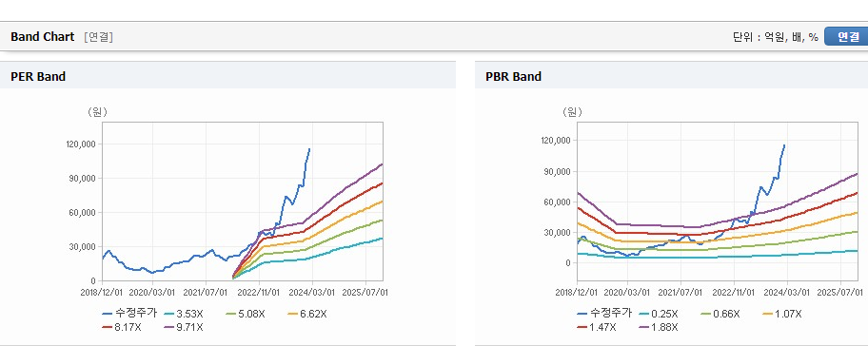Click the PER Band panel title
This screenshot has width=868, height=346.
(38, 77)
